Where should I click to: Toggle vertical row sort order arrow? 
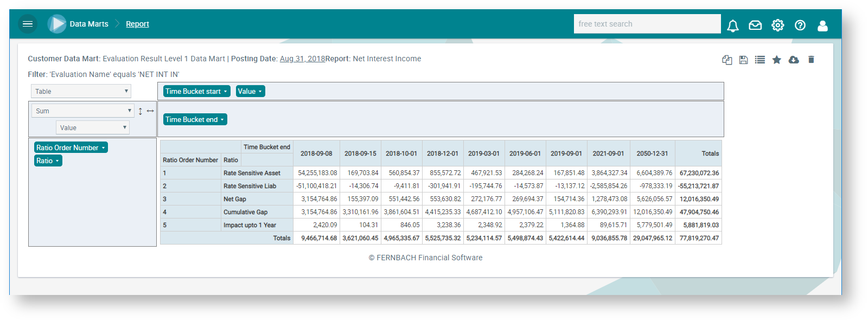tap(140, 111)
